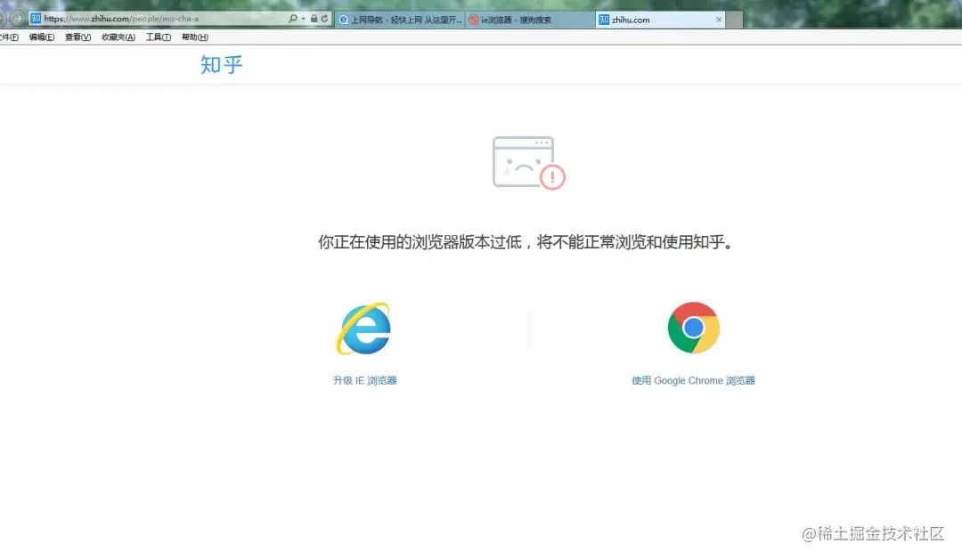This screenshot has width=962, height=560.
Task: Click the 知 favicon in the address bar
Action: (36, 19)
